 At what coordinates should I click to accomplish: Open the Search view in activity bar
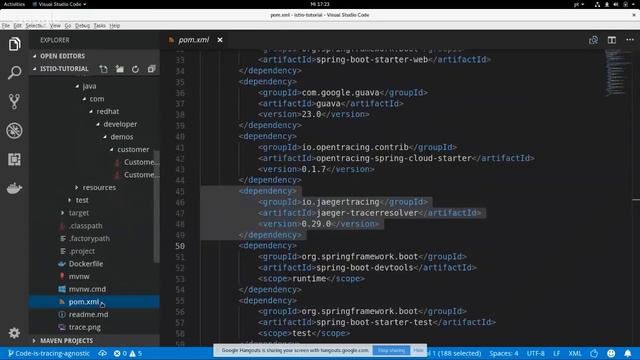click(x=14, y=73)
